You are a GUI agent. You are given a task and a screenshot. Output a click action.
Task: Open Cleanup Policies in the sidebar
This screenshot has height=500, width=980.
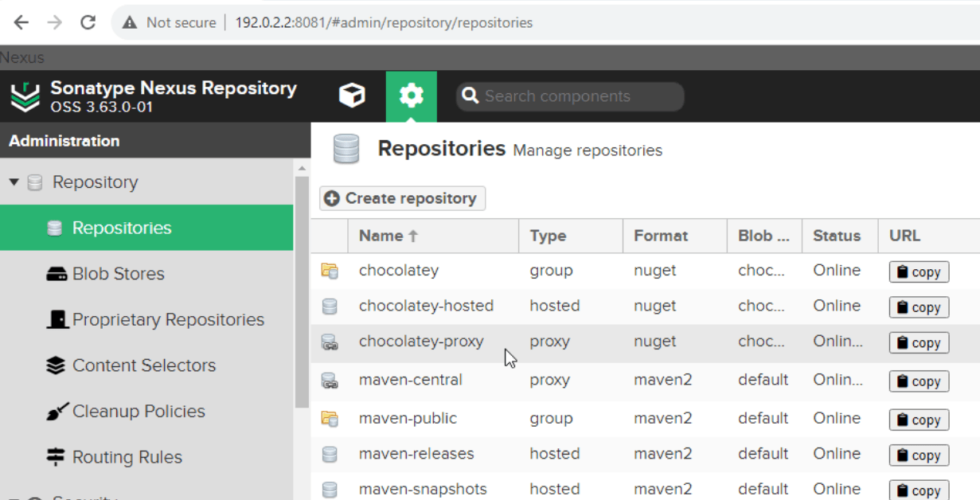click(139, 412)
